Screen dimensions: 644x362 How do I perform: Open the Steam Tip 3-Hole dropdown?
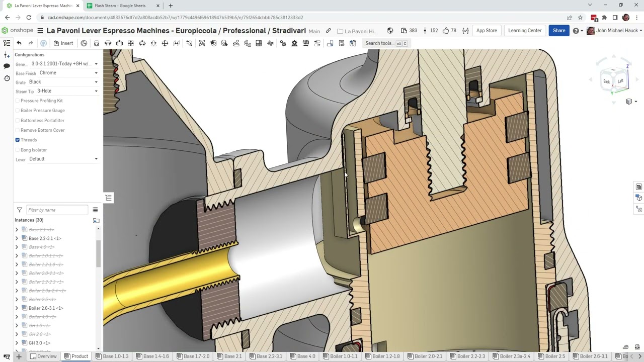pyautogui.click(x=67, y=91)
